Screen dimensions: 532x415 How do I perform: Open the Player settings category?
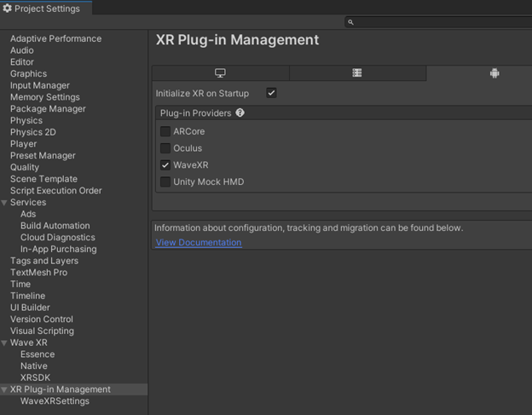23,144
